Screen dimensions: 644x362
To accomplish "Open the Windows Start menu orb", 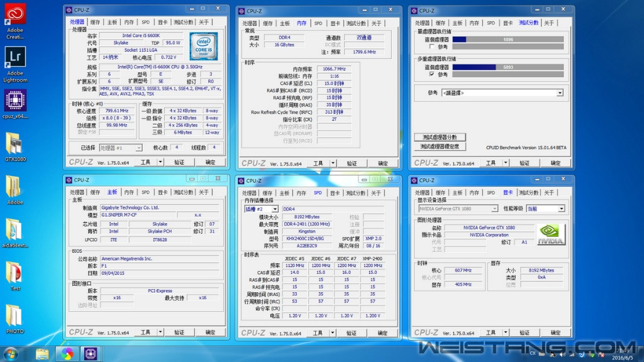I will click(10, 354).
